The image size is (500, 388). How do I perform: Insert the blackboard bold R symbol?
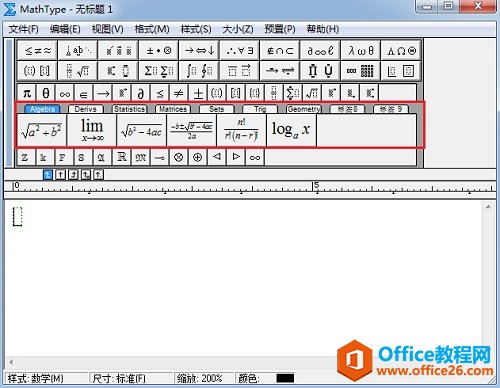[x=122, y=157]
